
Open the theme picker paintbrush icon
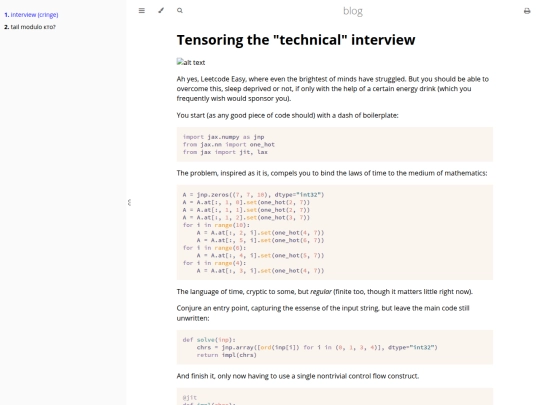161,11
